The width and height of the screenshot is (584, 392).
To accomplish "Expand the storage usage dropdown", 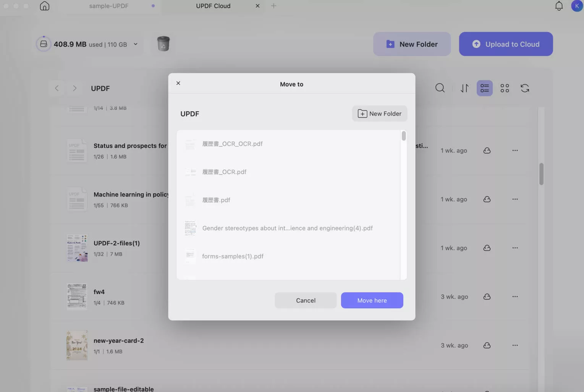I will pyautogui.click(x=136, y=44).
